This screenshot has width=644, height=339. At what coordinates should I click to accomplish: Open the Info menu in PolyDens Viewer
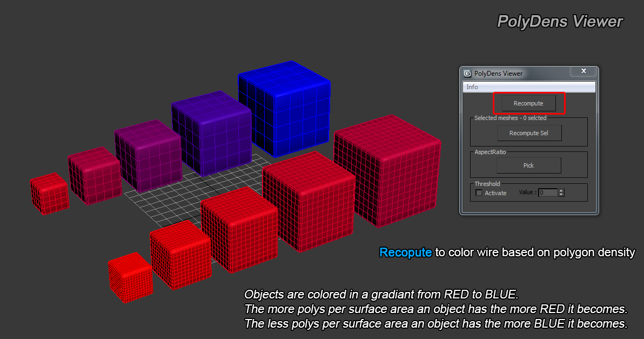click(472, 87)
